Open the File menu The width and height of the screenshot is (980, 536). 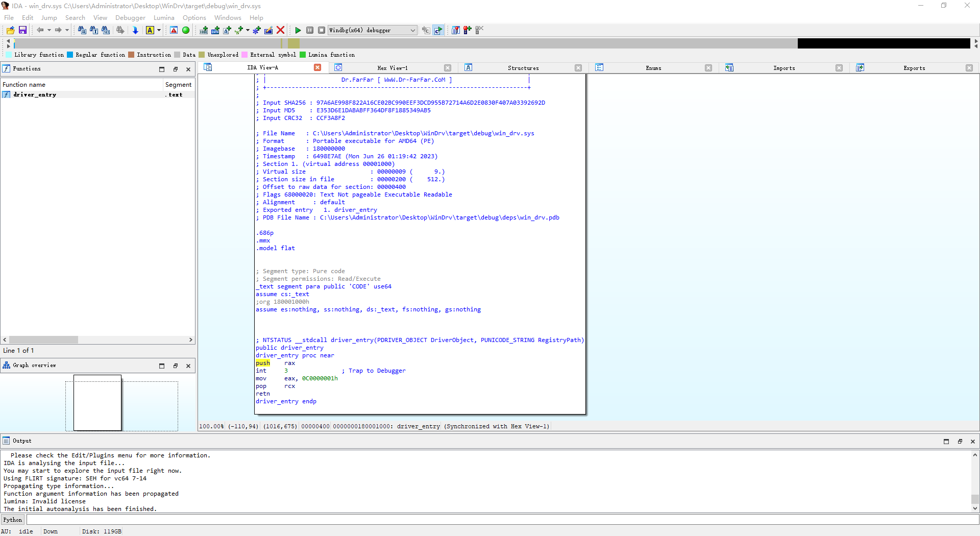coord(9,17)
